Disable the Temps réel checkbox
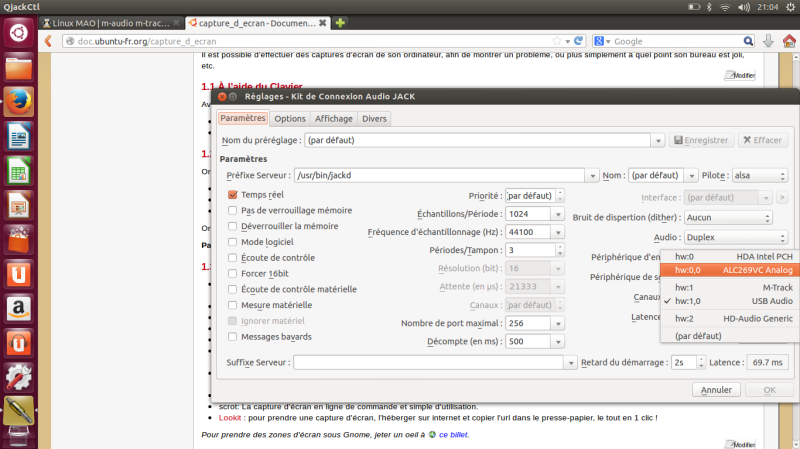Image resolution: width=800 pixels, height=449 pixels. click(x=233, y=195)
